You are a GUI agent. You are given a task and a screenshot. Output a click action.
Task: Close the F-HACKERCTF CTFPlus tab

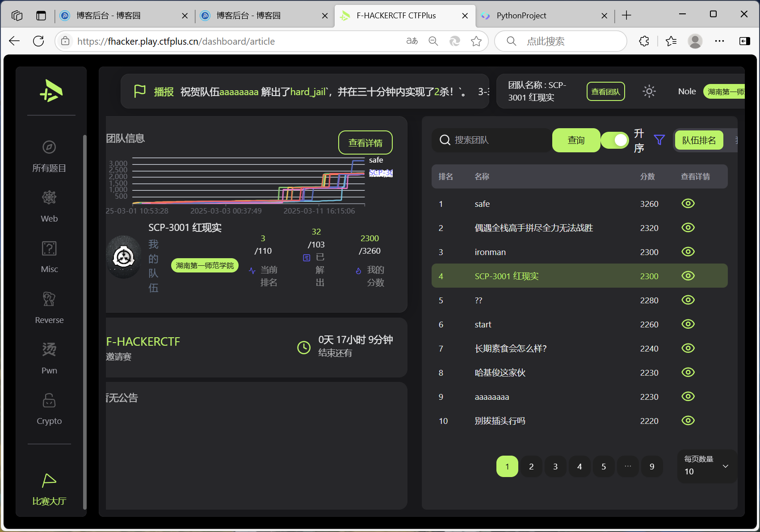click(465, 16)
